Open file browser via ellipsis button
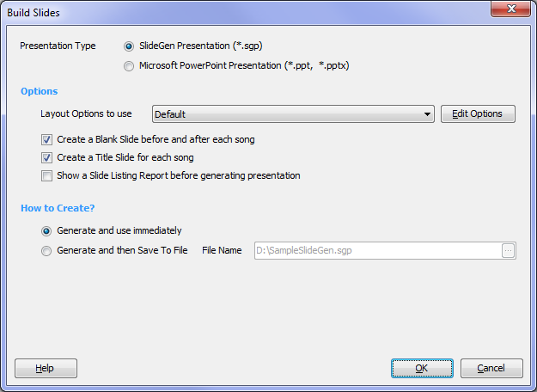The width and height of the screenshot is (537, 392). (509, 250)
